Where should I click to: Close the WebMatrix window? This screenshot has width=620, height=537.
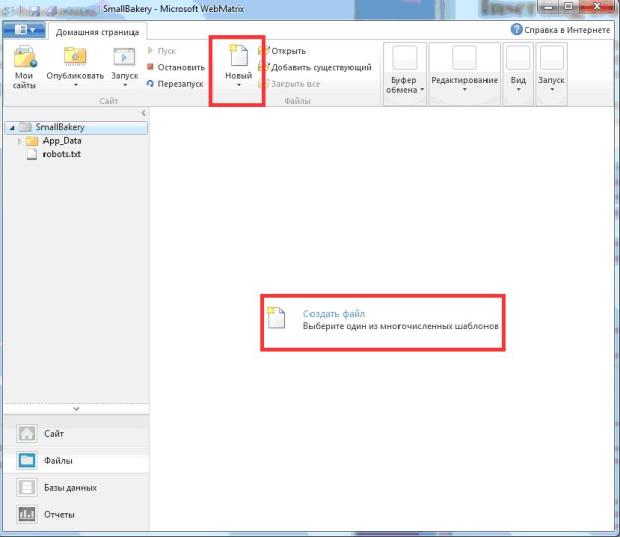pos(597,7)
